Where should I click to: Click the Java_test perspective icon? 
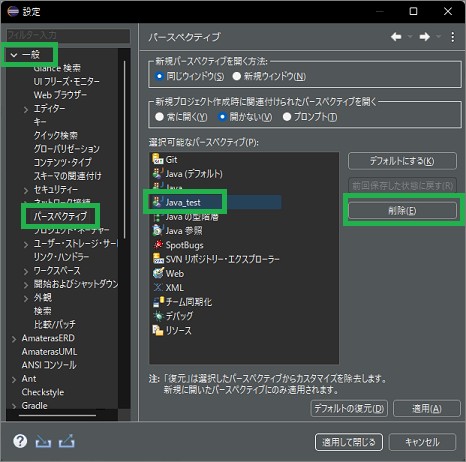click(x=157, y=202)
